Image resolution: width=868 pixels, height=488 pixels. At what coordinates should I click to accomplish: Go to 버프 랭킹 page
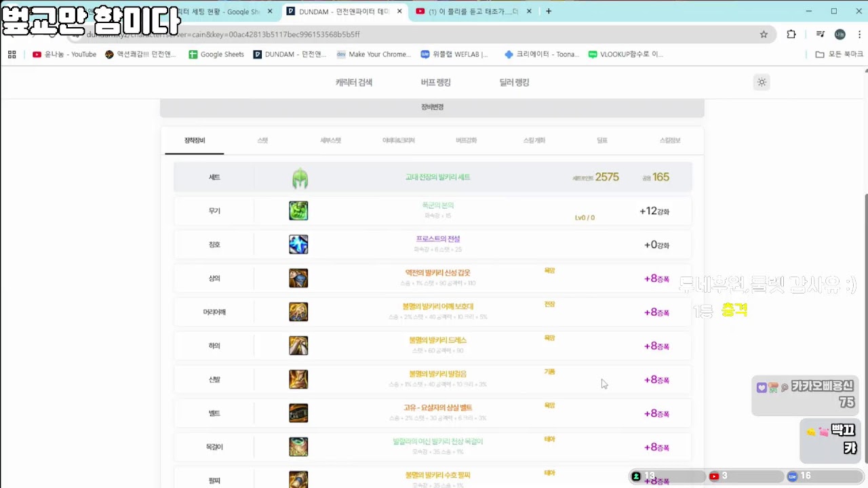tap(435, 83)
